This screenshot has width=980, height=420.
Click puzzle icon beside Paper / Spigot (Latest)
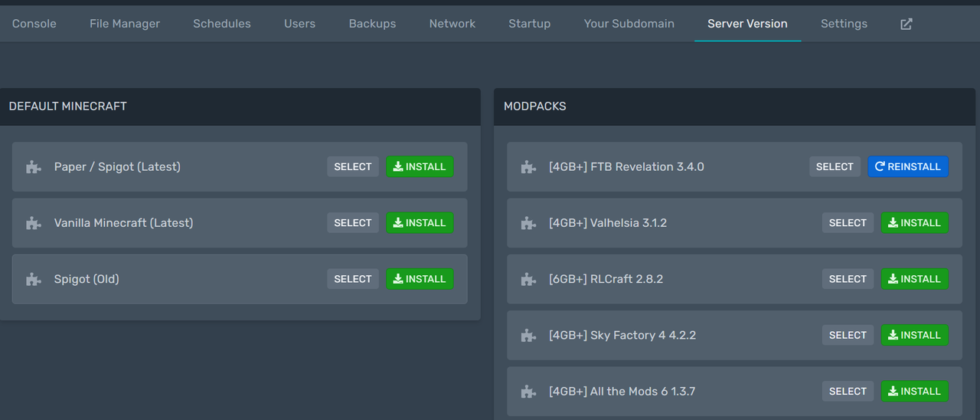[x=33, y=167]
